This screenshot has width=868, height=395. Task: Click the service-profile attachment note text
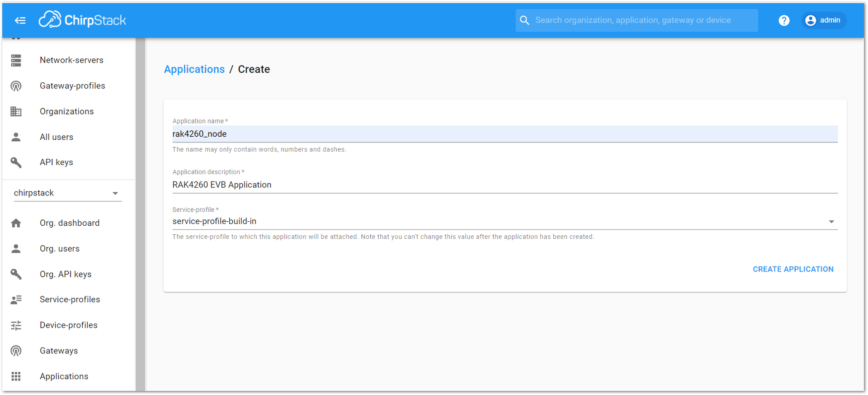383,237
